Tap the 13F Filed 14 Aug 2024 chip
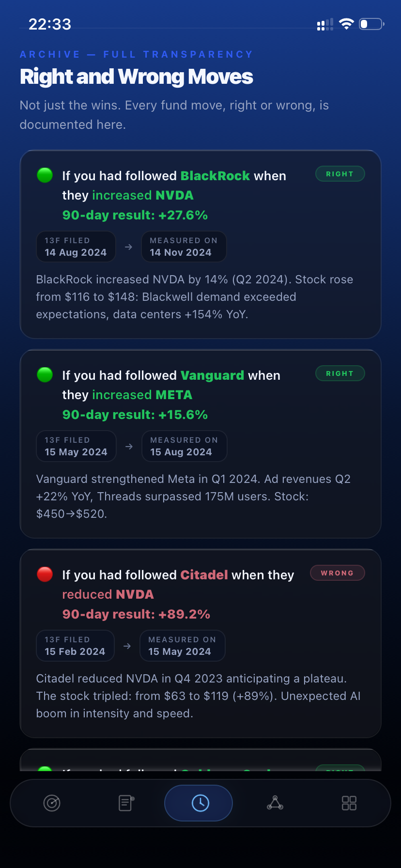 pyautogui.click(x=76, y=247)
